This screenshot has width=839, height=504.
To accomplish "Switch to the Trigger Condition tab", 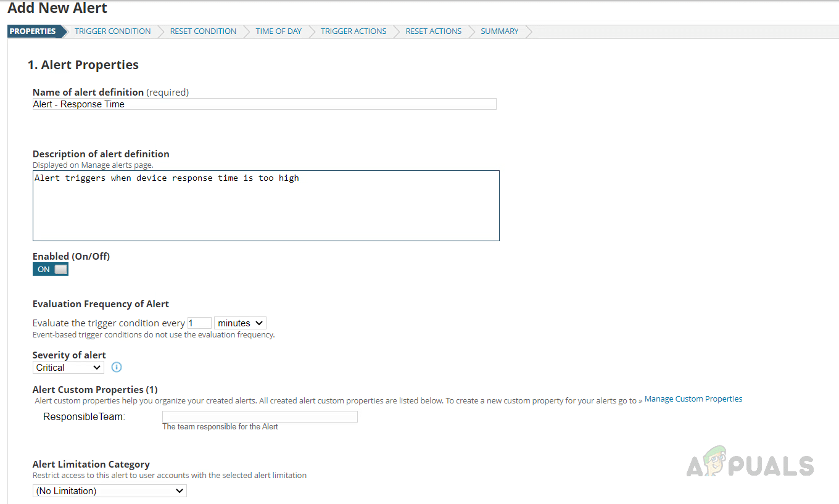I will tap(113, 31).
